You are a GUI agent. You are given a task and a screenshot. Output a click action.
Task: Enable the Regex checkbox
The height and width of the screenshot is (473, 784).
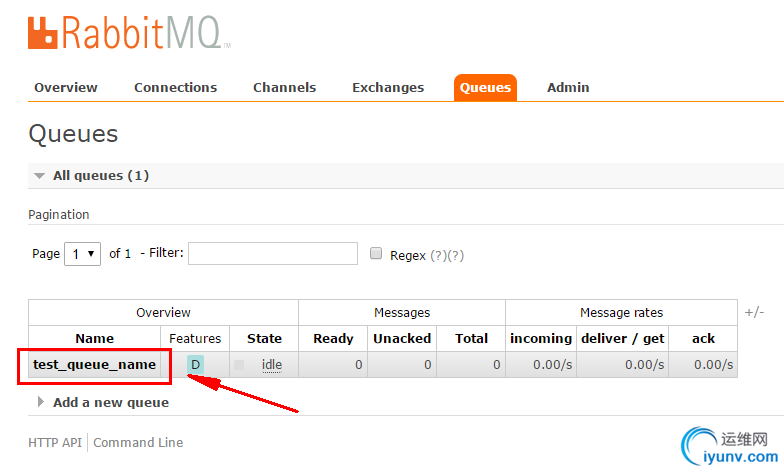pos(376,253)
